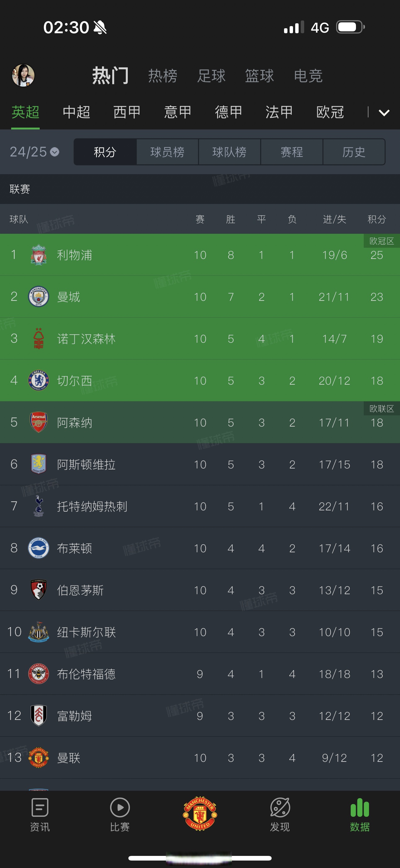Image resolution: width=400 pixels, height=868 pixels.
Task: Switch to the 西甲 league tab
Action: click(127, 112)
